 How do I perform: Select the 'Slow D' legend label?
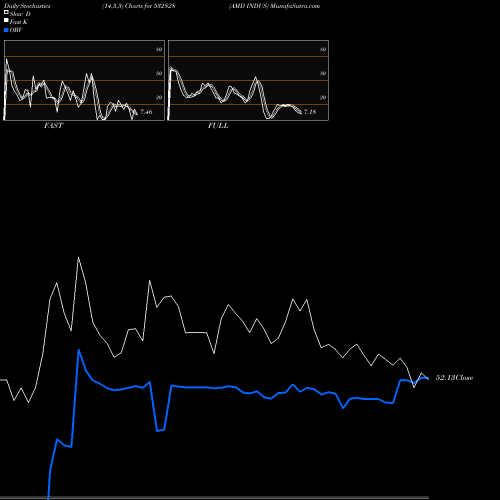coord(20,14)
